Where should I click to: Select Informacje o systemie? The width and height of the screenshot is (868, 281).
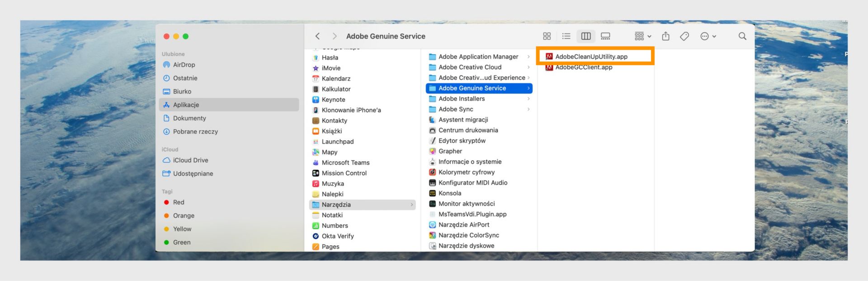[x=479, y=162]
